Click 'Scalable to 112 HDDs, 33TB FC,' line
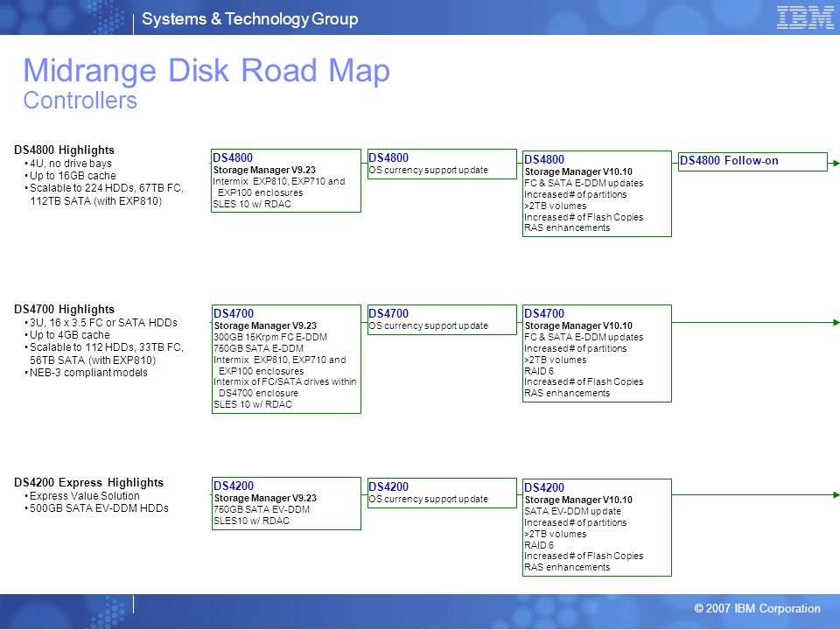 tap(107, 347)
